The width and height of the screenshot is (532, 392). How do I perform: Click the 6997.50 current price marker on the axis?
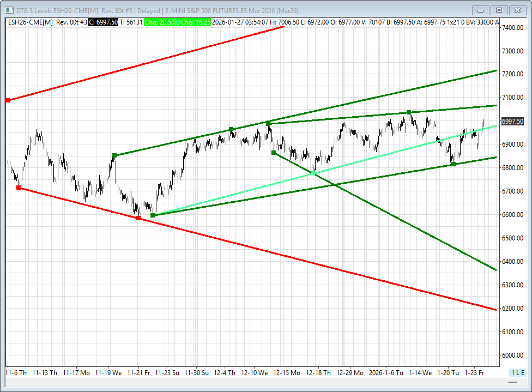point(512,121)
